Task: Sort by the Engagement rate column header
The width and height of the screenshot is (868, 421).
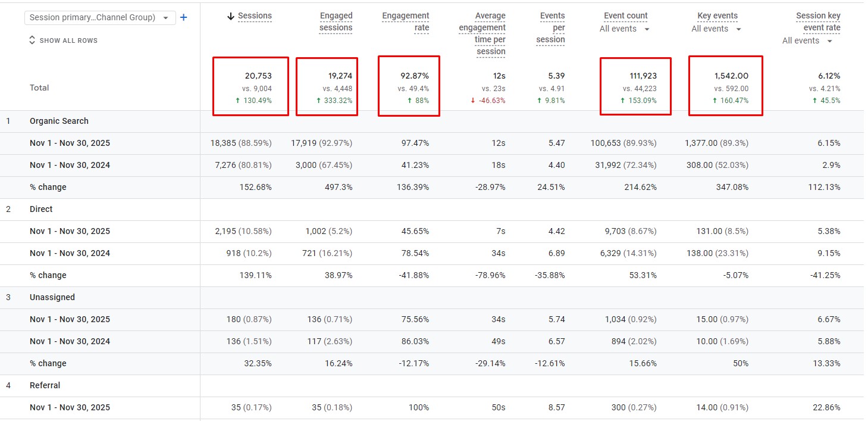Action: coord(406,21)
